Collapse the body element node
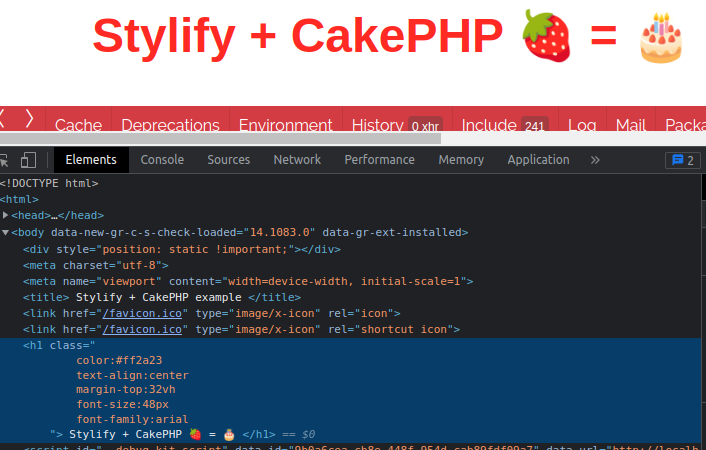 click(x=5, y=232)
